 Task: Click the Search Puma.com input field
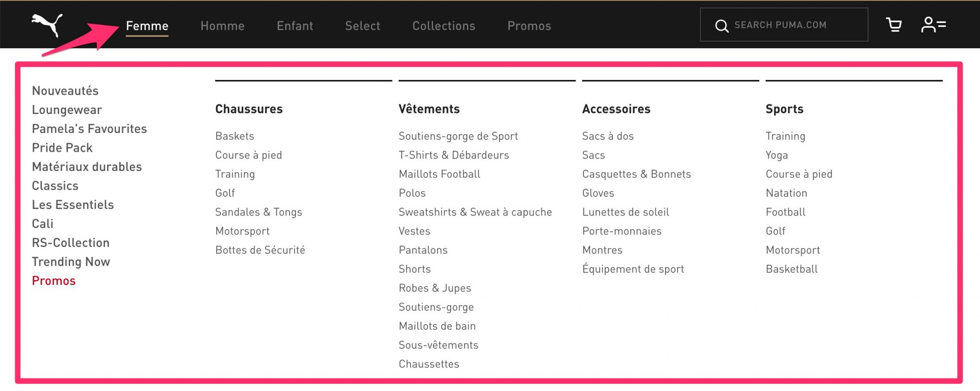(790, 25)
